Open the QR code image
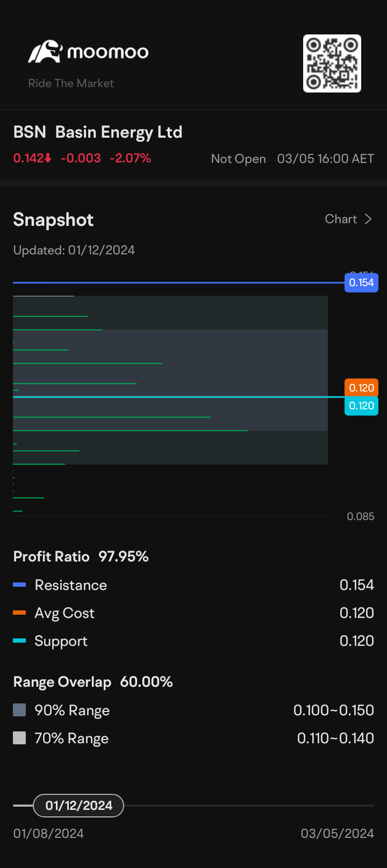The height and width of the screenshot is (868, 387). pyautogui.click(x=332, y=63)
